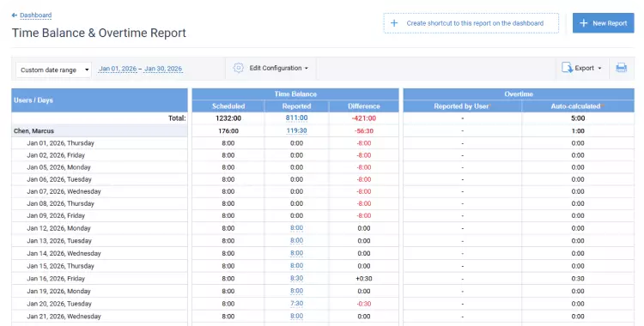The image size is (644, 326).
Task: Change end date Jan 30, 2026
Action: click(x=163, y=69)
